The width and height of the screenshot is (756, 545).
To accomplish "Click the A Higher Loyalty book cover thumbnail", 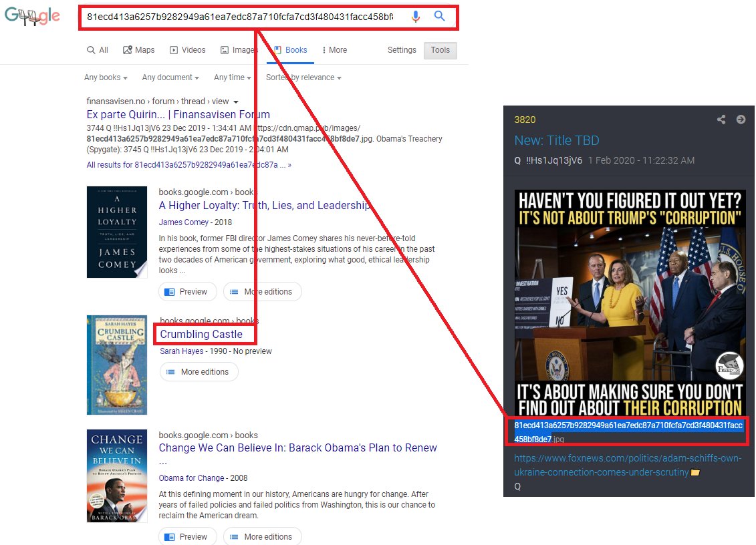I will pyautogui.click(x=117, y=232).
